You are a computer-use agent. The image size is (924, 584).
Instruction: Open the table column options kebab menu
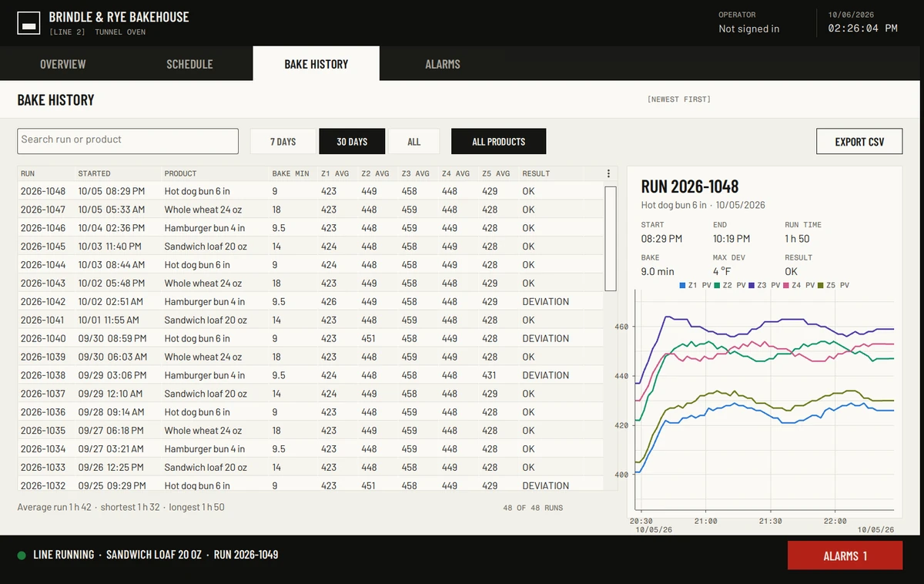(608, 173)
